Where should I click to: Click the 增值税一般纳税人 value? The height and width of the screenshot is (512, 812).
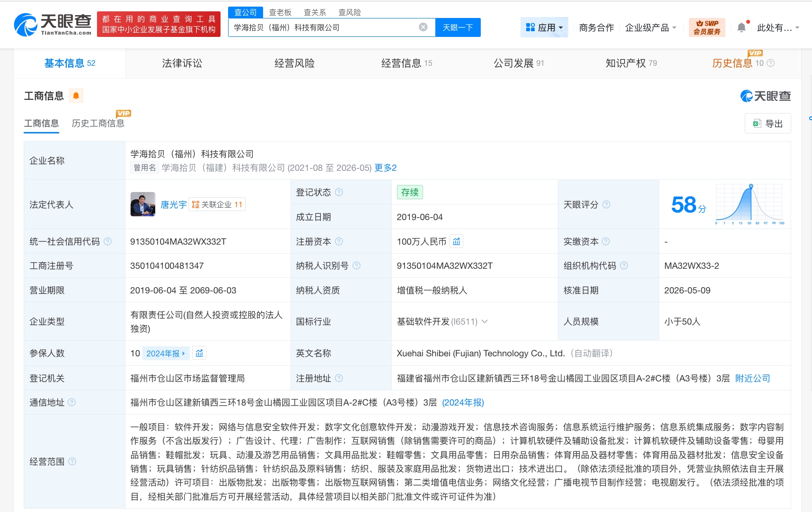click(x=432, y=291)
